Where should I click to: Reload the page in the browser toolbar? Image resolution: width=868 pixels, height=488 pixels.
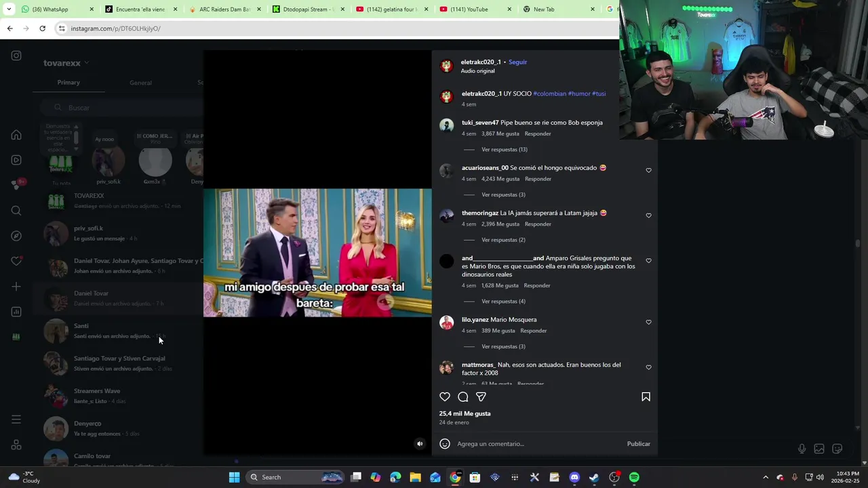click(42, 28)
